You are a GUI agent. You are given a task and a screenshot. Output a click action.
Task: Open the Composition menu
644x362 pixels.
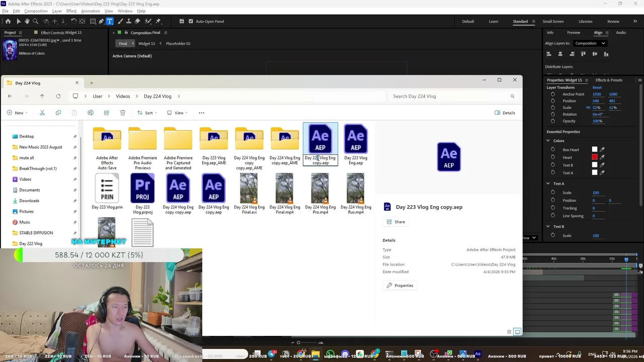pyautogui.click(x=36, y=11)
